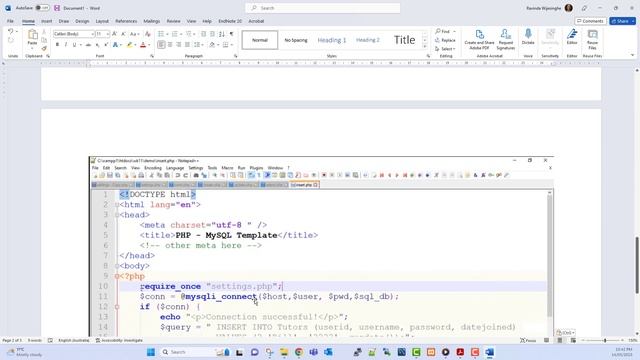Center align text in Paragraph group
Viewport: 640px width, 360px height.
(x=170, y=45)
